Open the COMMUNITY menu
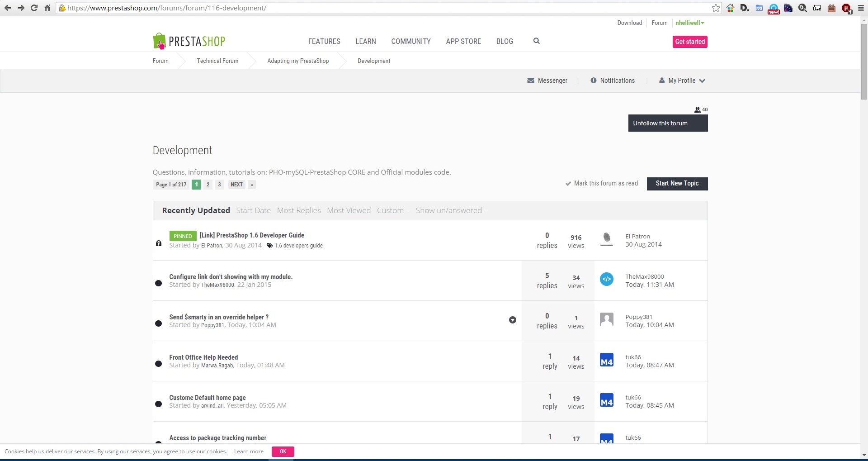The width and height of the screenshot is (868, 461). 411,41
